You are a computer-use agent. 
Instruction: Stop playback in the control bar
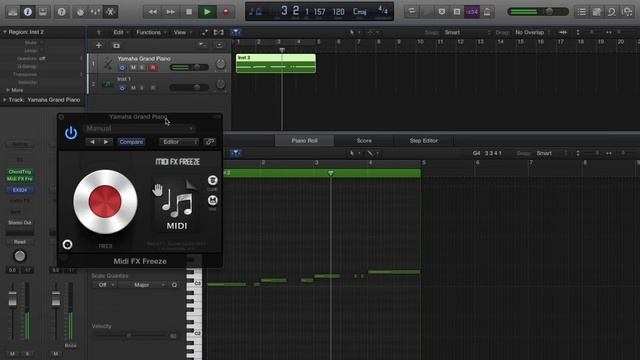[189, 12]
